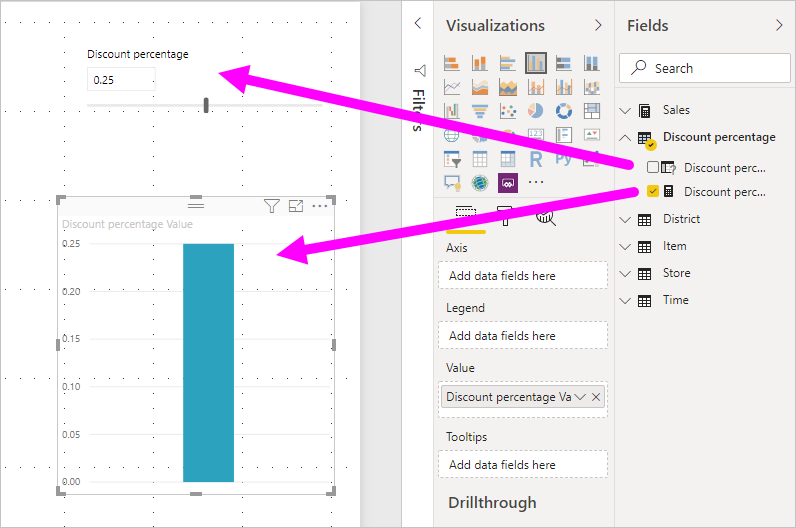The image size is (796, 528).
Task: Expand the Sales table in Fields
Action: [625, 111]
